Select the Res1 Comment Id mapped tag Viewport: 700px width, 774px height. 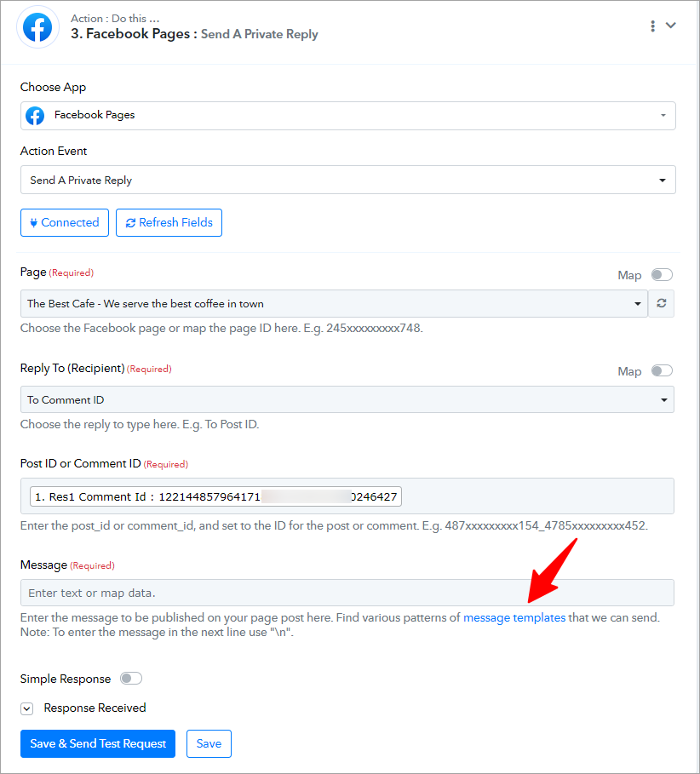215,496
